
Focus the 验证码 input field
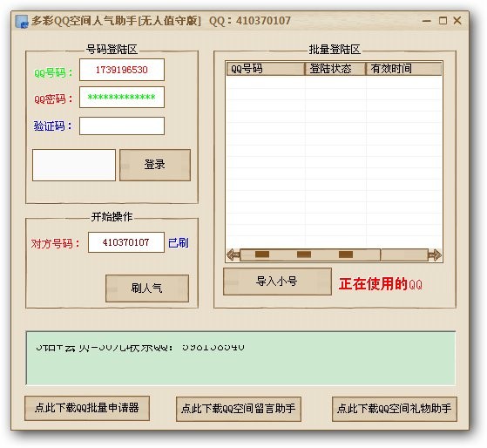coord(122,126)
